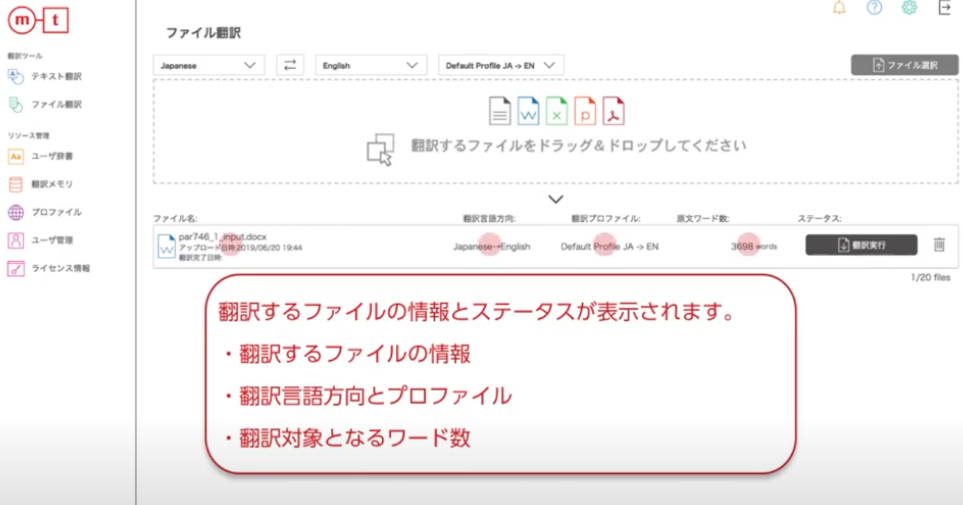Open the notifications bell
The width and height of the screenshot is (963, 505).
(839, 8)
